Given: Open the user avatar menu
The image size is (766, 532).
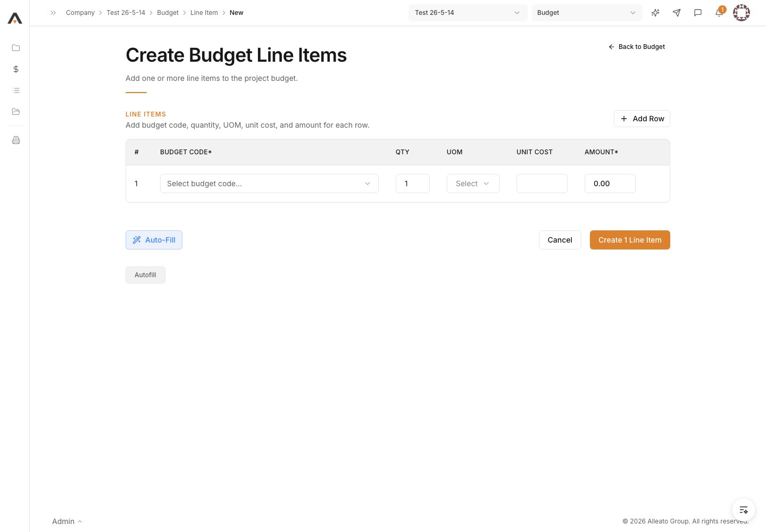Looking at the screenshot, I should pyautogui.click(x=742, y=13).
